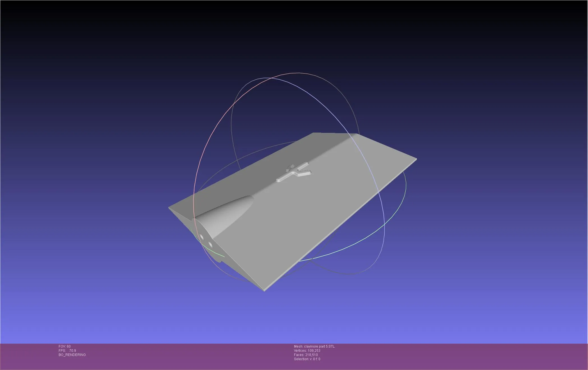Click the dark empty background above the trackball

[x=294, y=34]
